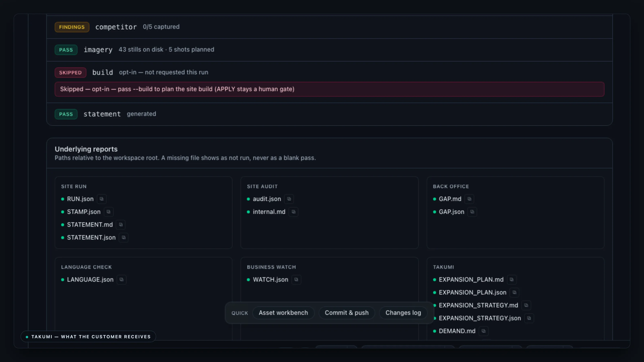
Task: Open EXPANSION_PLAN.md report
Action: click(x=471, y=280)
